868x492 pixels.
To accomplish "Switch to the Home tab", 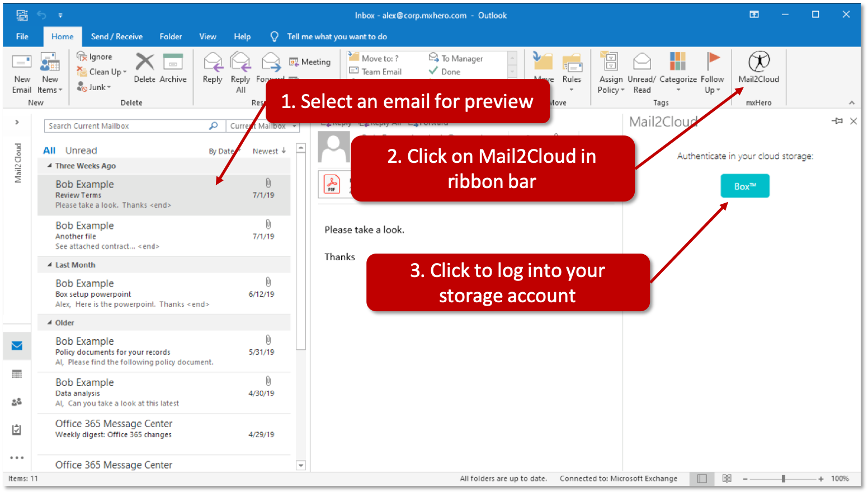I will tap(63, 36).
